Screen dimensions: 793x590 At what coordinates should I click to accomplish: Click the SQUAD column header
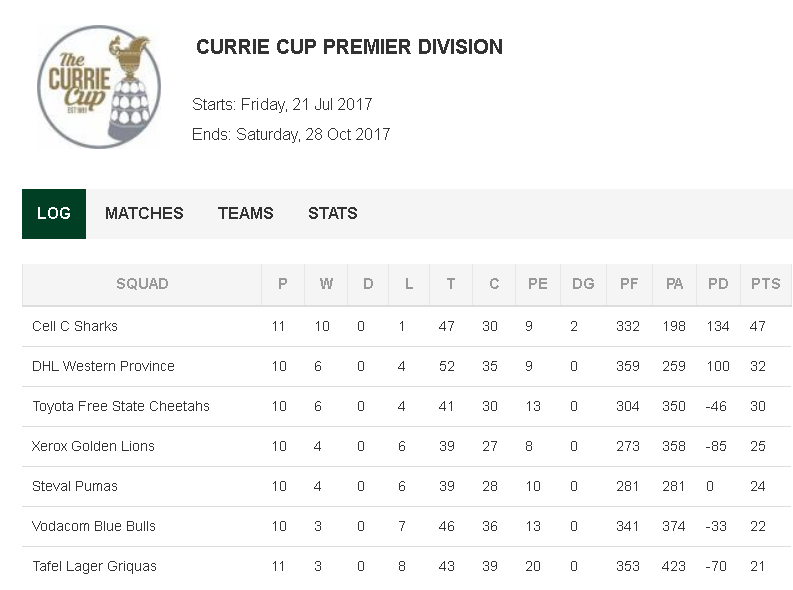(142, 284)
